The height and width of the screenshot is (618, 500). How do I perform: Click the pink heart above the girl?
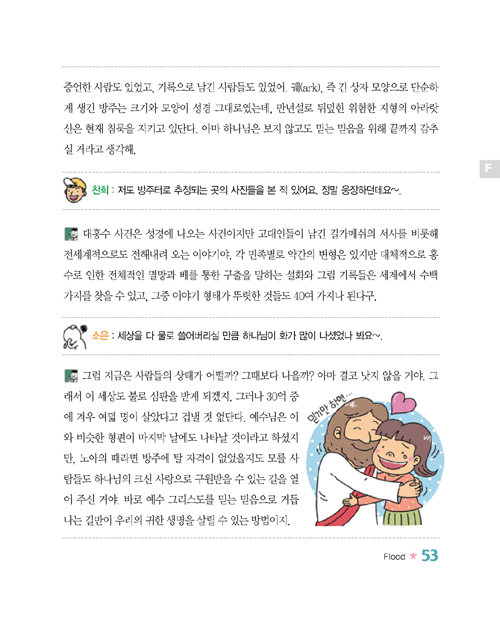click(403, 402)
